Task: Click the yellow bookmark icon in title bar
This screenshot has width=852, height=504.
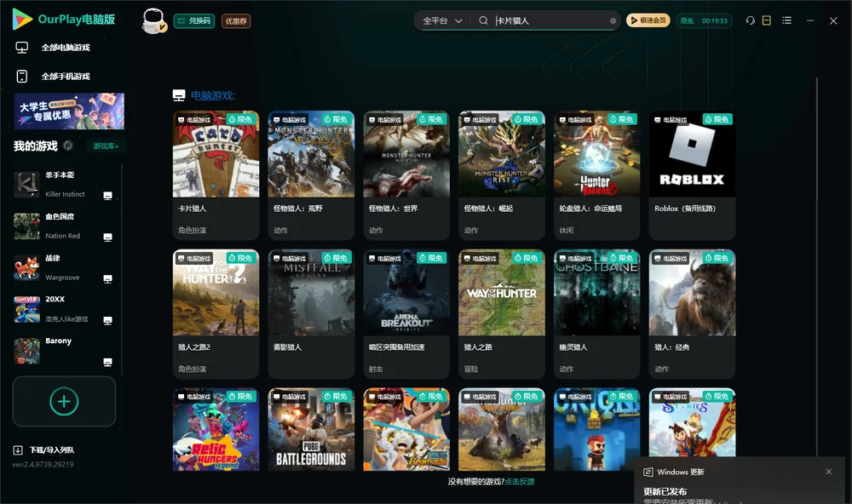Action: (767, 20)
